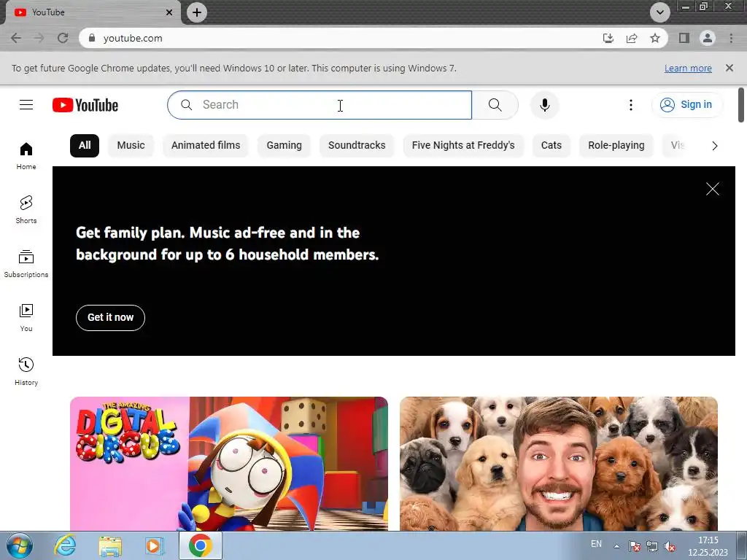The width and height of the screenshot is (747, 560).
Task: Click the Get it now button
Action: 111,318
